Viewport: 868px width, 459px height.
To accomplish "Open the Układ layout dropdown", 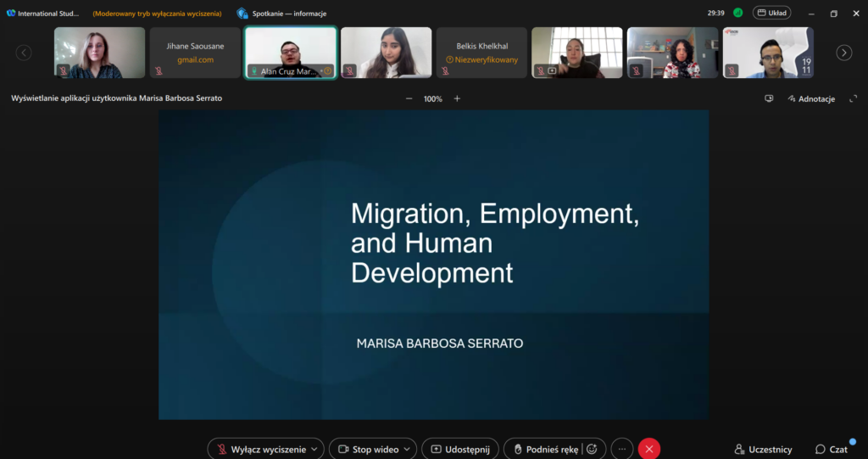I will tap(772, 13).
